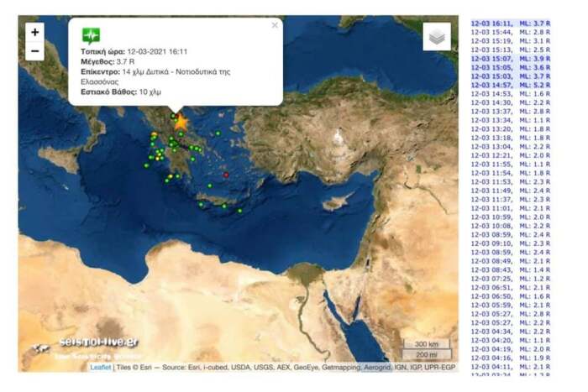Click the orange star epicenter marker

coord(180,122)
